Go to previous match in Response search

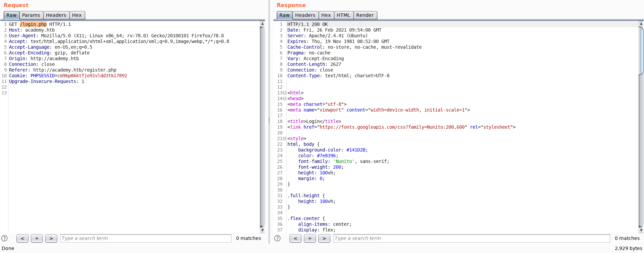coord(295,238)
